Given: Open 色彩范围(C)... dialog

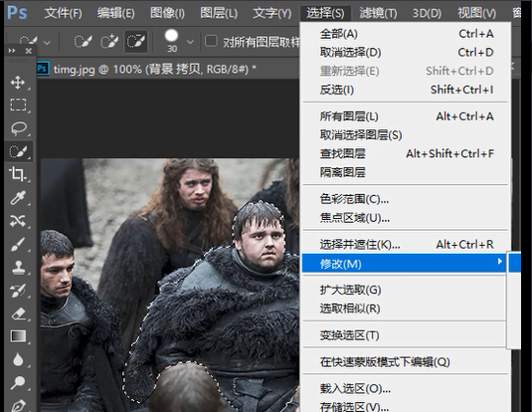Looking at the screenshot, I should (x=407, y=199).
